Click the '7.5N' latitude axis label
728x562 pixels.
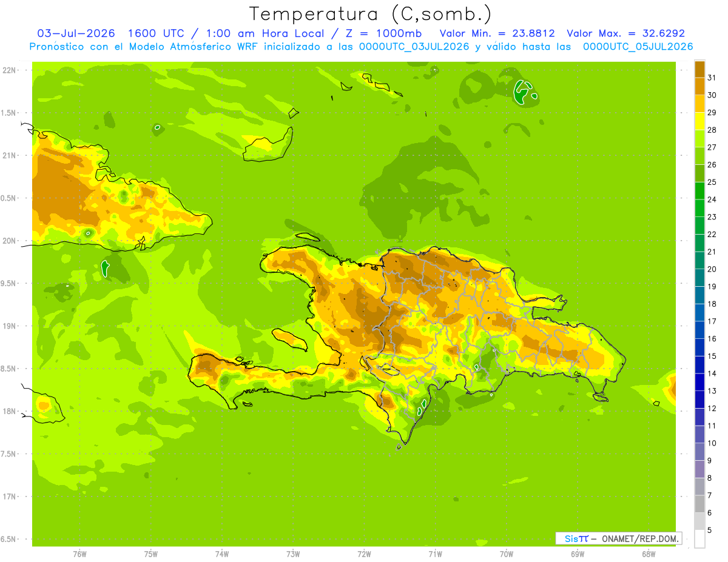8,454
